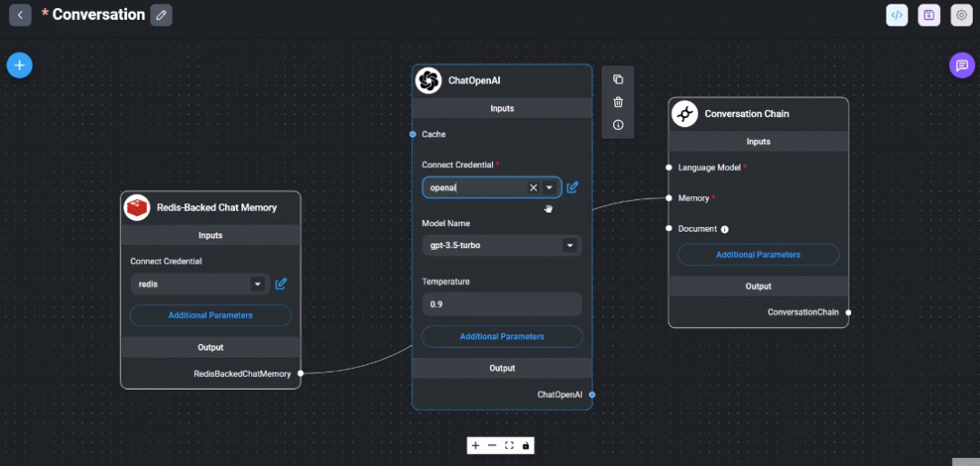The image size is (980, 466).
Task: Open Additional Parameters in ChatOpenAI node
Action: 502,336
